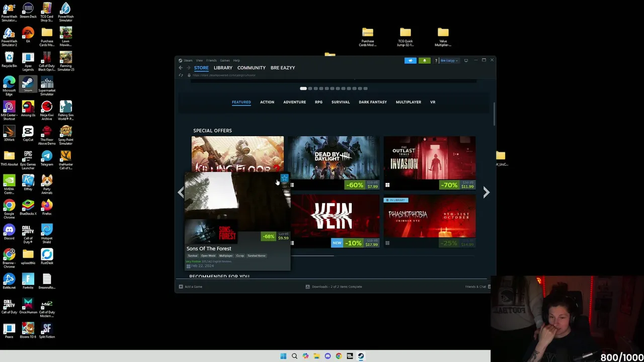Image resolution: width=644 pixels, height=362 pixels.
Task: Open the Help menu
Action: tap(236, 60)
